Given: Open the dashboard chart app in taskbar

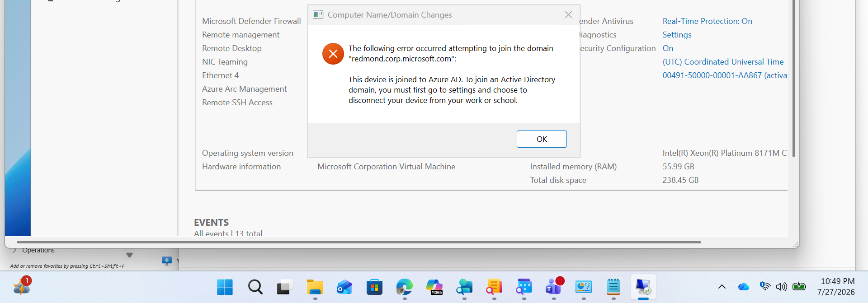Looking at the screenshot, I should (584, 287).
